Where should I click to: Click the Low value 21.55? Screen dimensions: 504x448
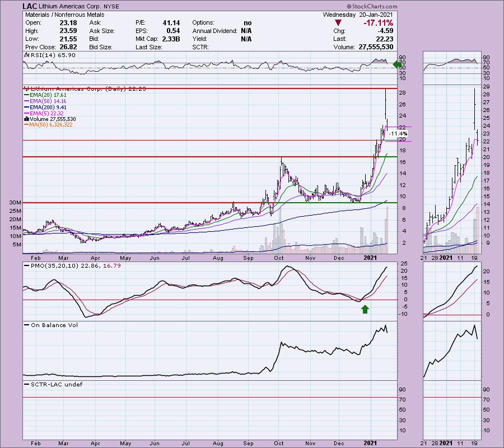point(68,39)
